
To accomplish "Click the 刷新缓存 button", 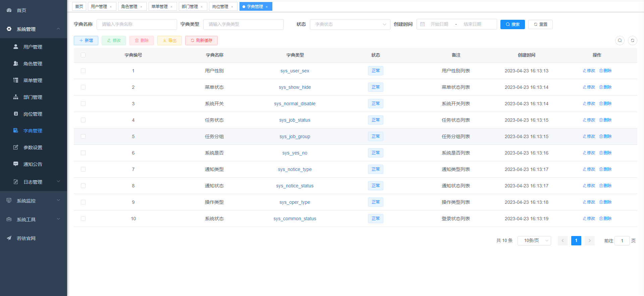I will 201,41.
